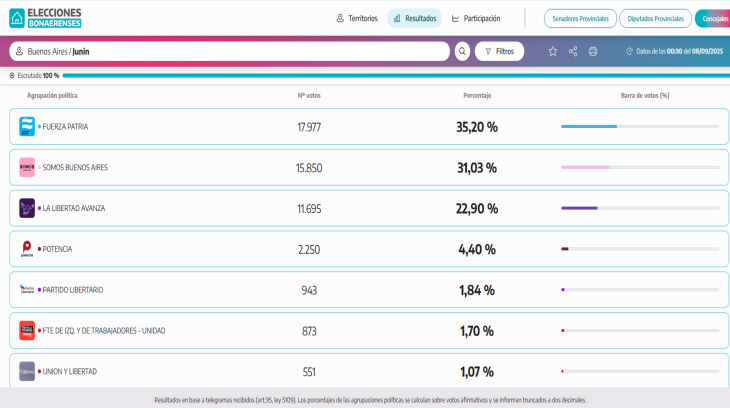Click the La Libertad Avanza party logo
730x408 pixels.
[x=27, y=208]
